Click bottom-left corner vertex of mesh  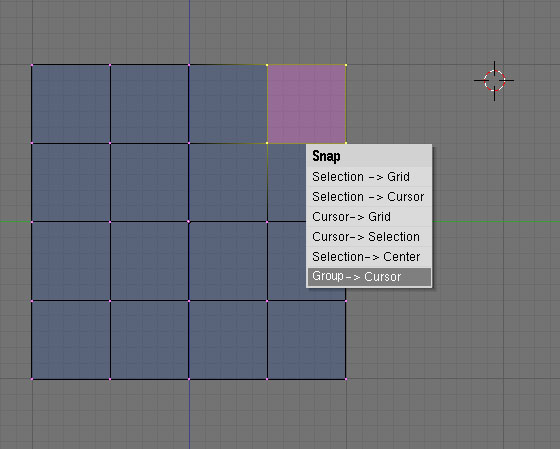(32, 379)
